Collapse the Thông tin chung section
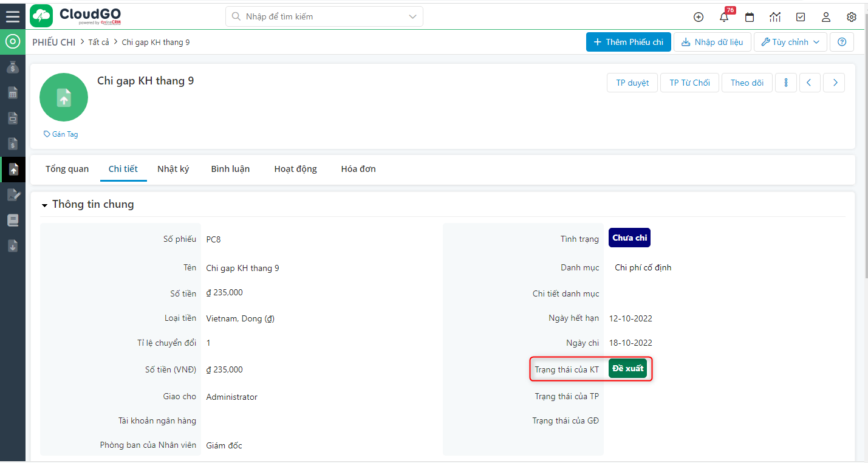 pyautogui.click(x=44, y=204)
